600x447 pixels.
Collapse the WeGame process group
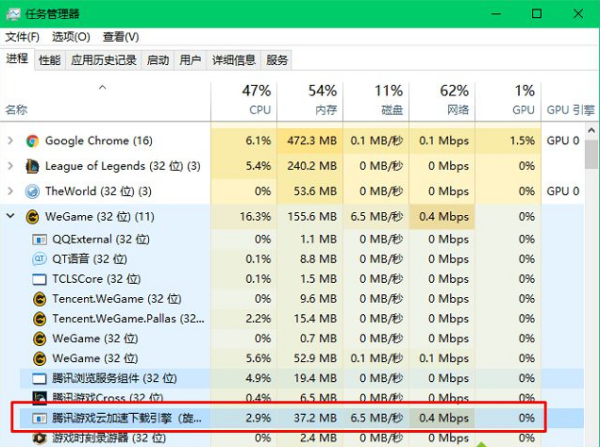[11, 216]
